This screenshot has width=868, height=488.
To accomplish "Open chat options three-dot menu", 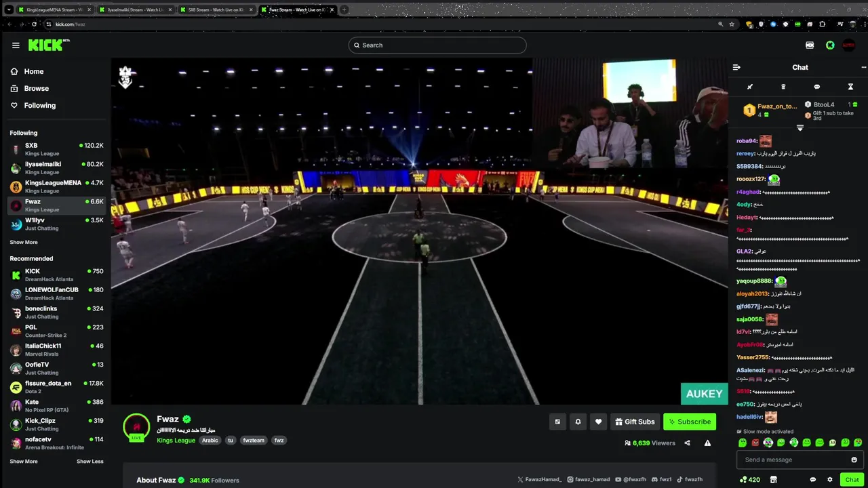I will point(863,67).
